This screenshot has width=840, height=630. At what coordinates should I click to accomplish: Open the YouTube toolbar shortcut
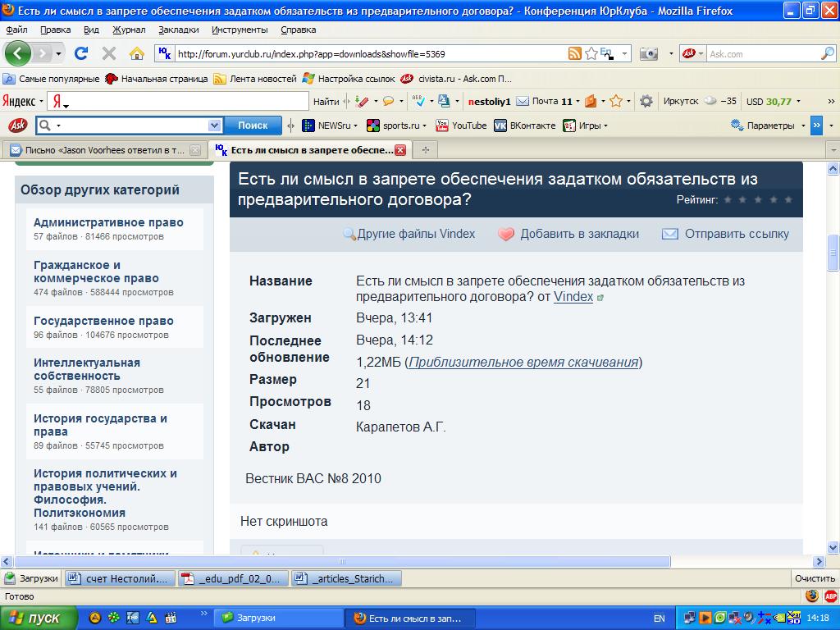[x=461, y=126]
